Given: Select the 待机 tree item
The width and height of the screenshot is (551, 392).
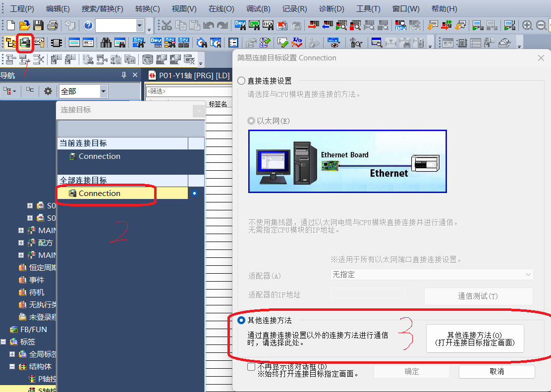Looking at the screenshot, I should coord(32,292).
